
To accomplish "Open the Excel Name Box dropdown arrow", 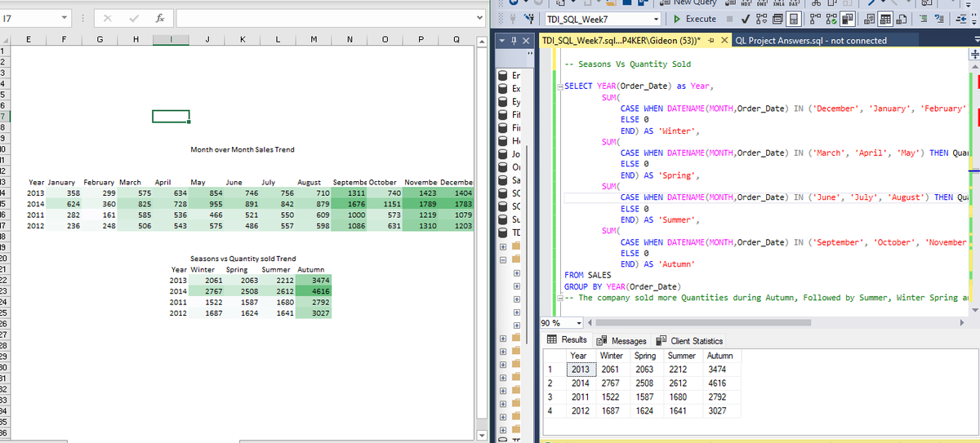I will point(64,16).
